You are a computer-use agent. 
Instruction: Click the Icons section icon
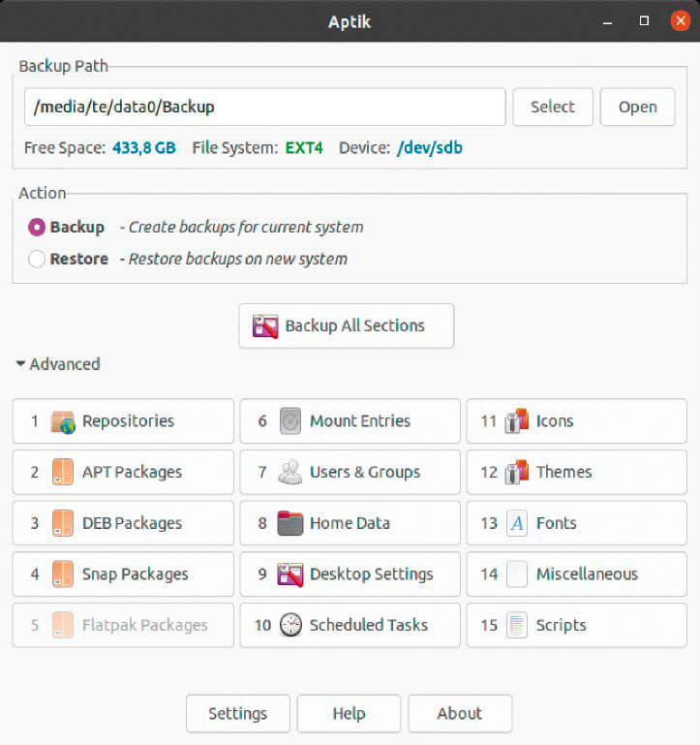(517, 421)
